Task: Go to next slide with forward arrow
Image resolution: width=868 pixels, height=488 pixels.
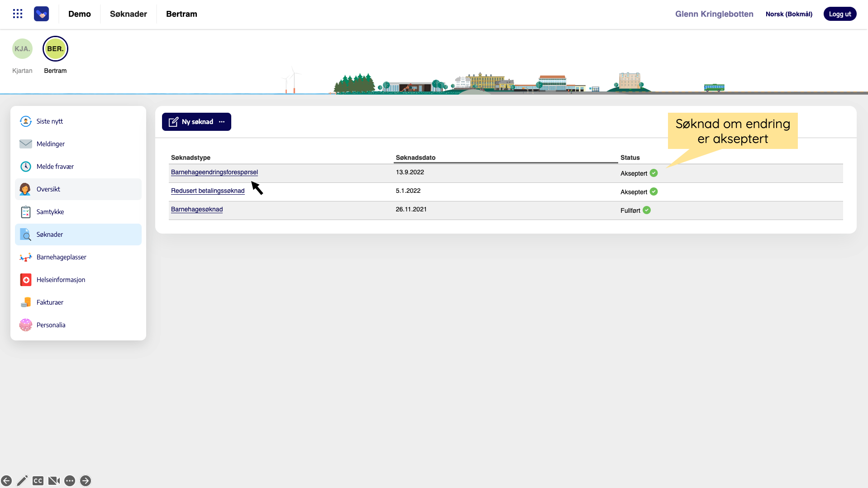Action: pos(86,481)
